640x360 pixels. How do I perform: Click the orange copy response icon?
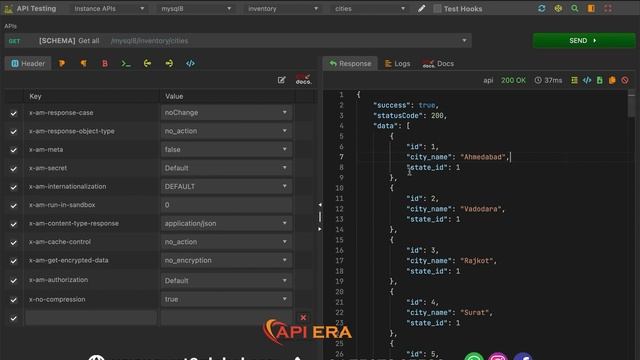pos(612,80)
